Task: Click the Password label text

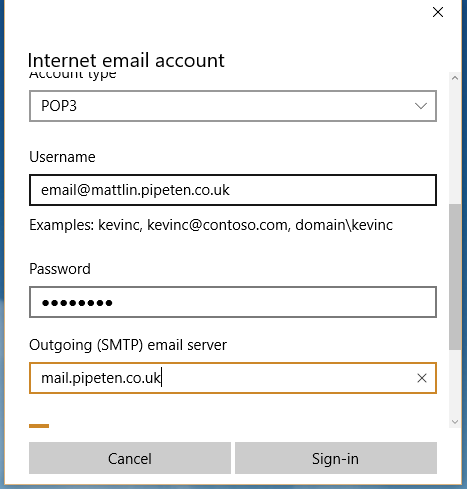Action: click(60, 269)
